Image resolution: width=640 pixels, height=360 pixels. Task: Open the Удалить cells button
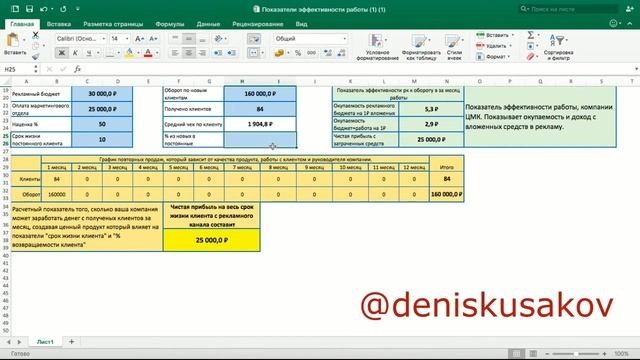pos(495,46)
